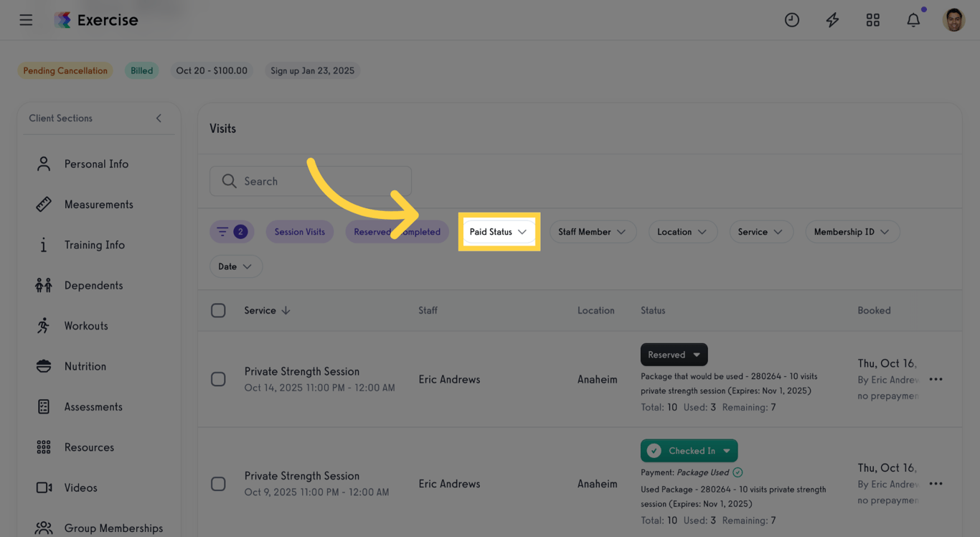
Task: Click the lightning quick-actions icon
Action: 832,19
